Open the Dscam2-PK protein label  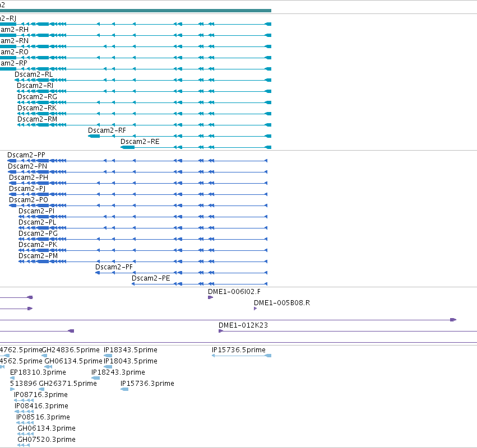pos(38,245)
